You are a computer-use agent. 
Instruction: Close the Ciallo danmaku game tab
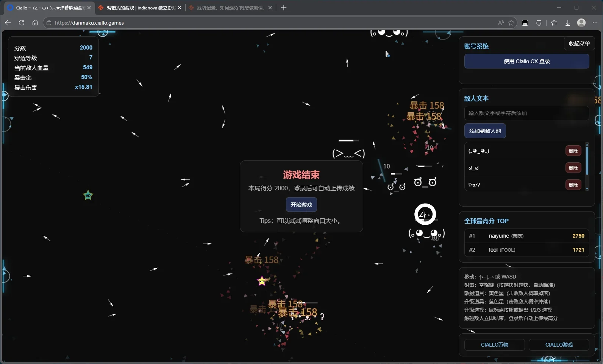89,8
